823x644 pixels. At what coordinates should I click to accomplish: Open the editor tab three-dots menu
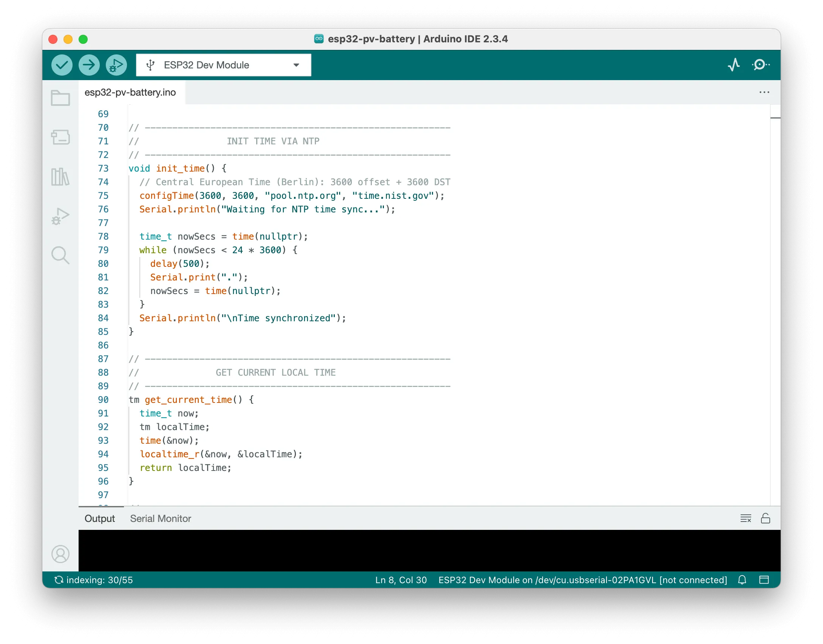click(764, 92)
